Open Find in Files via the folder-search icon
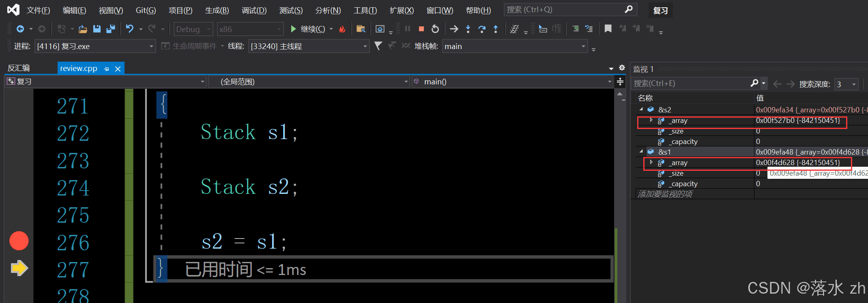This screenshot has height=303, width=868. (361, 29)
